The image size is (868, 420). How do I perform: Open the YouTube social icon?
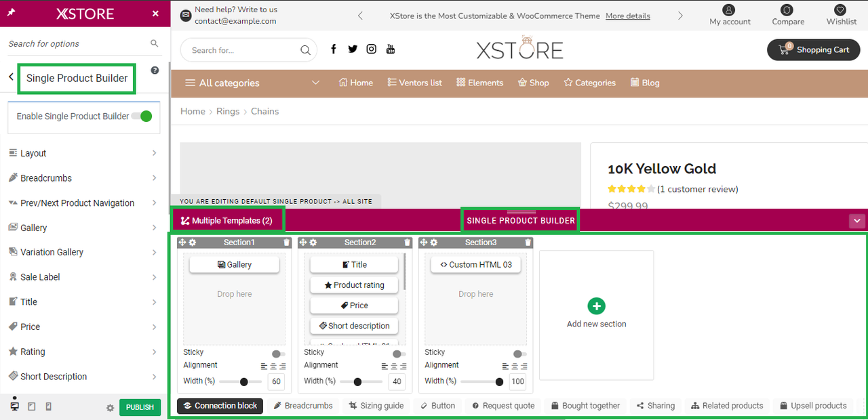click(391, 49)
